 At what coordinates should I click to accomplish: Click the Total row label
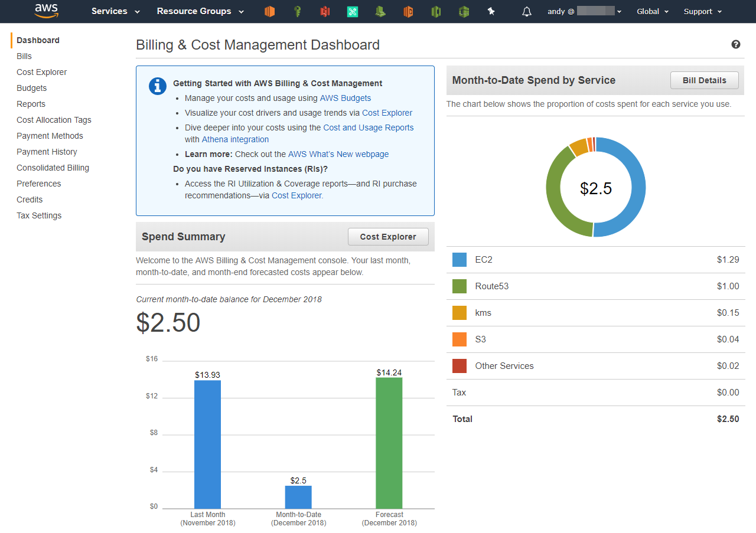coord(462,419)
